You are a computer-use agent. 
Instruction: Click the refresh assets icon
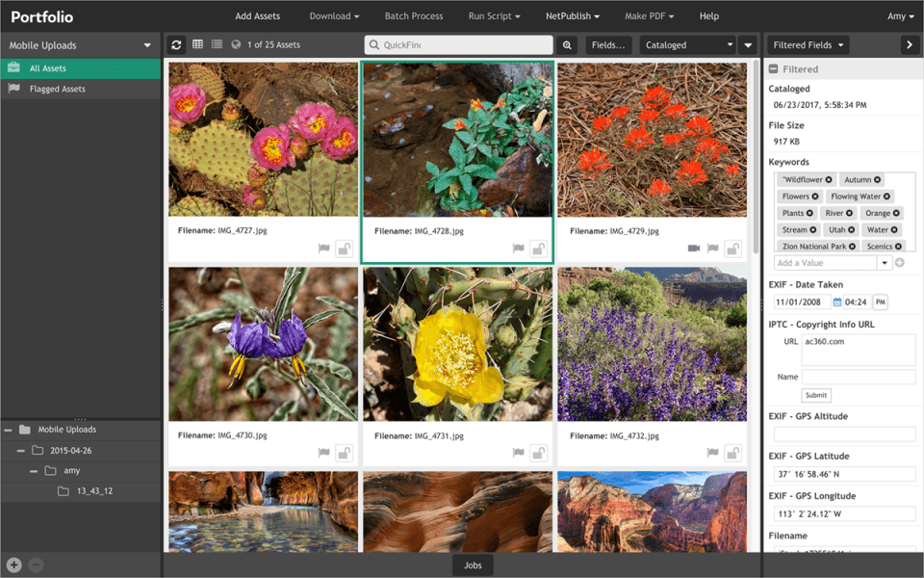click(176, 45)
